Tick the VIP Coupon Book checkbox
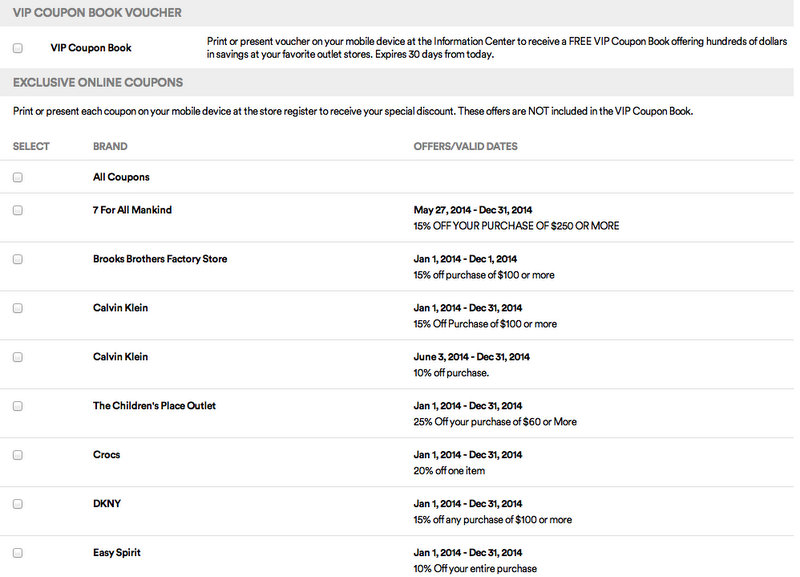This screenshot has height=577, width=800. (18, 48)
